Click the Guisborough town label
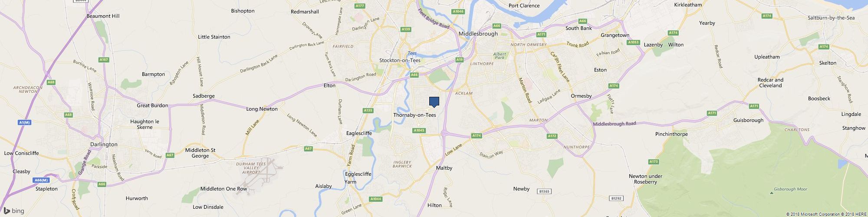The image size is (868, 217). [x=748, y=120]
